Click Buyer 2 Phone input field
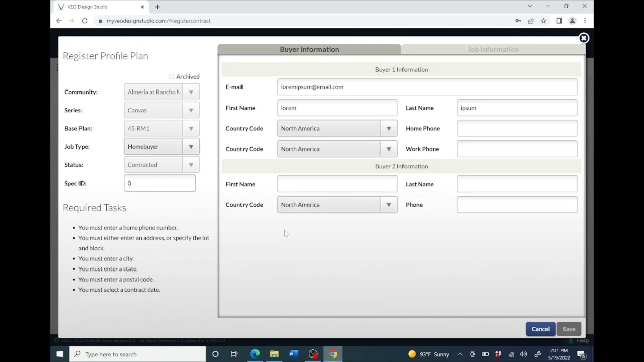The width and height of the screenshot is (644, 362). 517,205
